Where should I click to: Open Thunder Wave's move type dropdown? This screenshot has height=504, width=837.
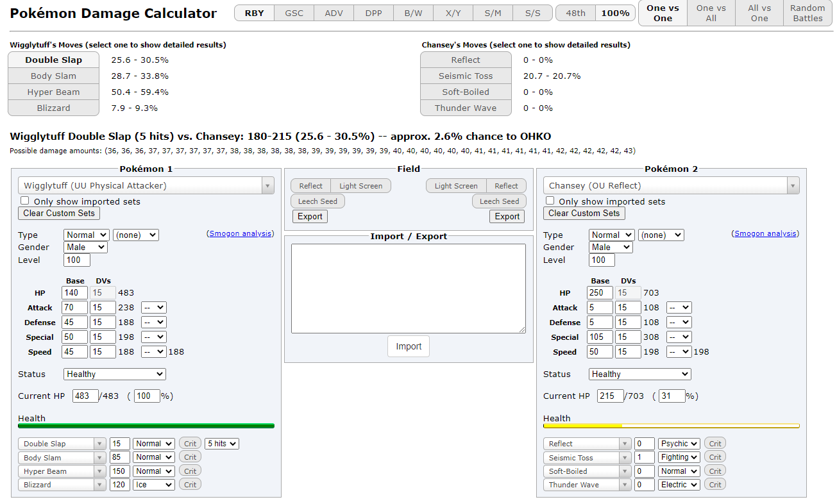679,485
